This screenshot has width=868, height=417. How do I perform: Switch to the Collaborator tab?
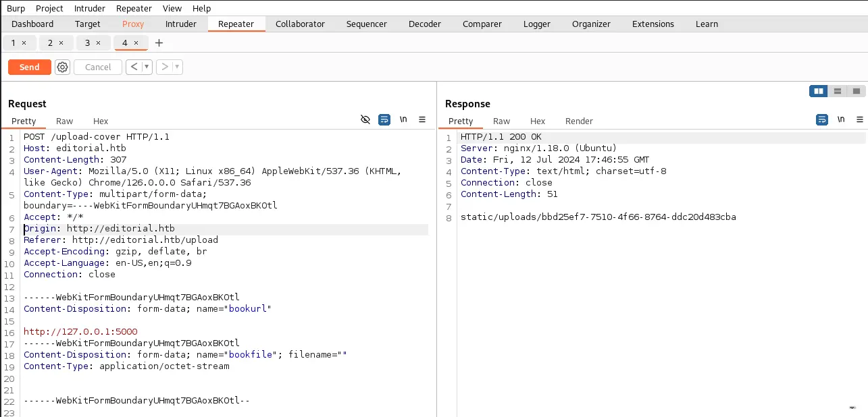click(x=300, y=24)
